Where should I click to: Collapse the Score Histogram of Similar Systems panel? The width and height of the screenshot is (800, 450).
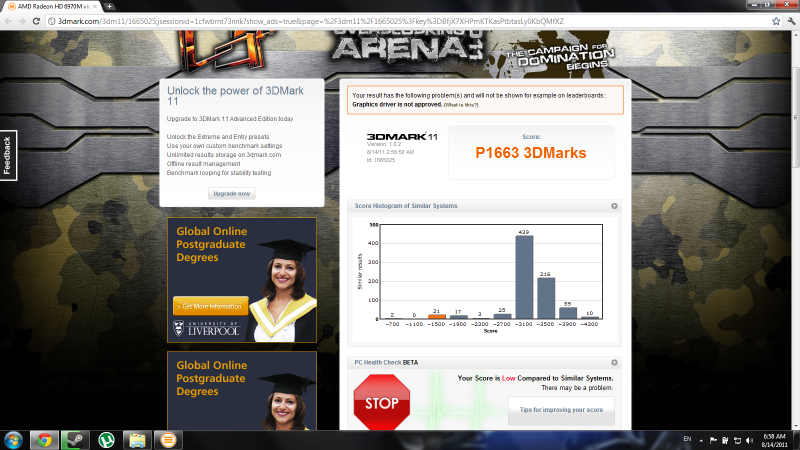614,206
